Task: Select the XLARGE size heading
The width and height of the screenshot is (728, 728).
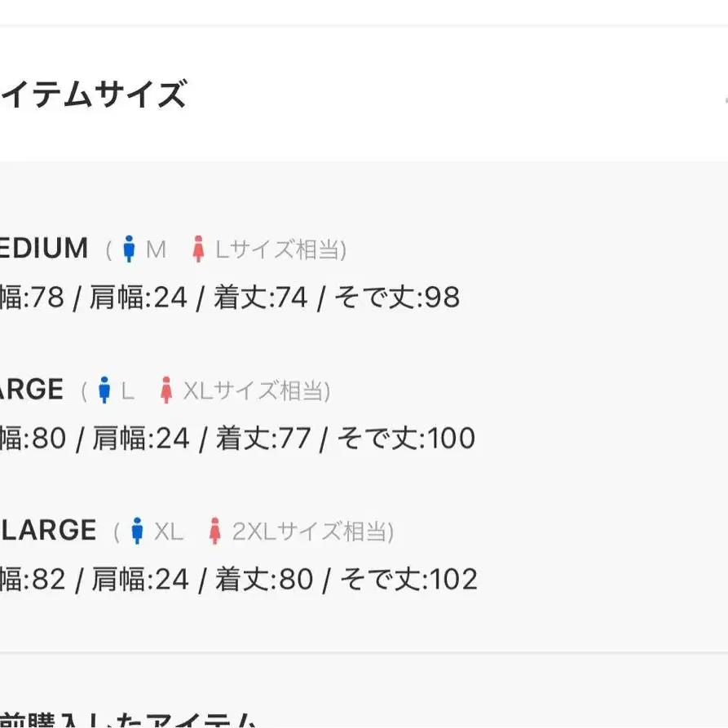Action: (x=48, y=530)
